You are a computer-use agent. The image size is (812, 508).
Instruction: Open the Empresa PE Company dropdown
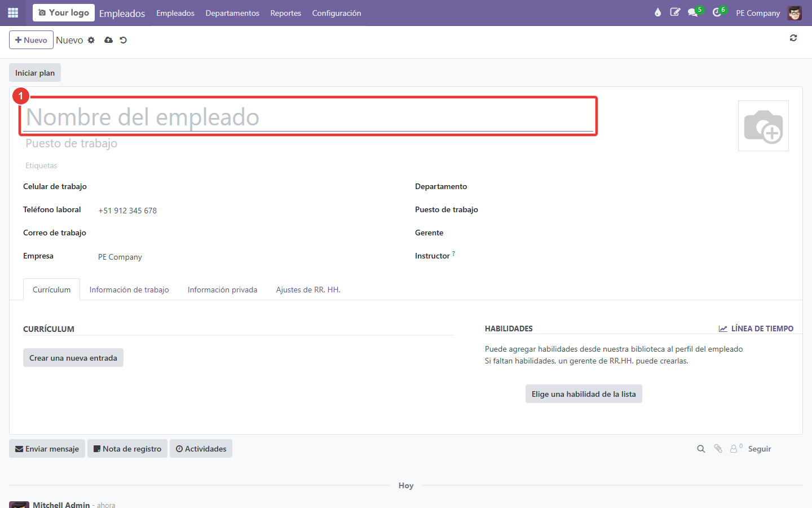(x=245, y=257)
